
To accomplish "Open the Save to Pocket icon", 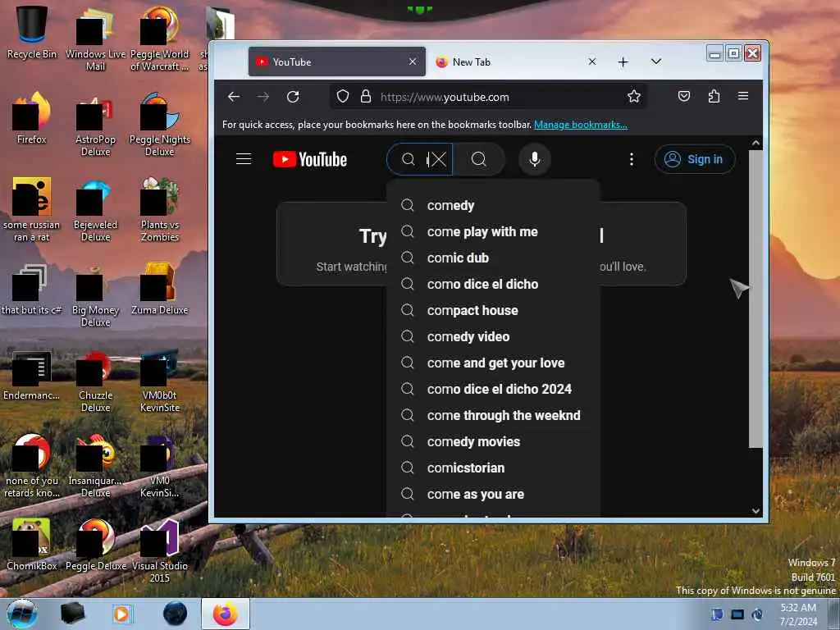I will pyautogui.click(x=683, y=97).
